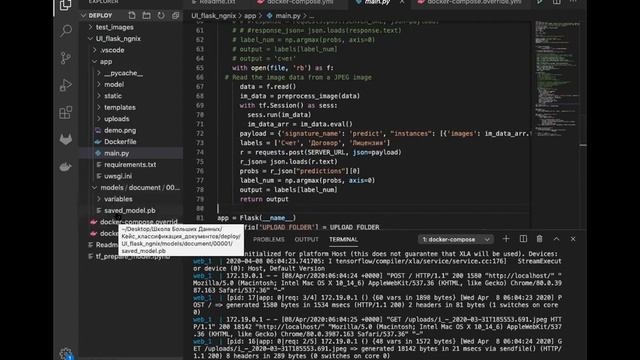Switch to the Readme.txt editor tab
640x360 pixels.
click(x=216, y=2)
